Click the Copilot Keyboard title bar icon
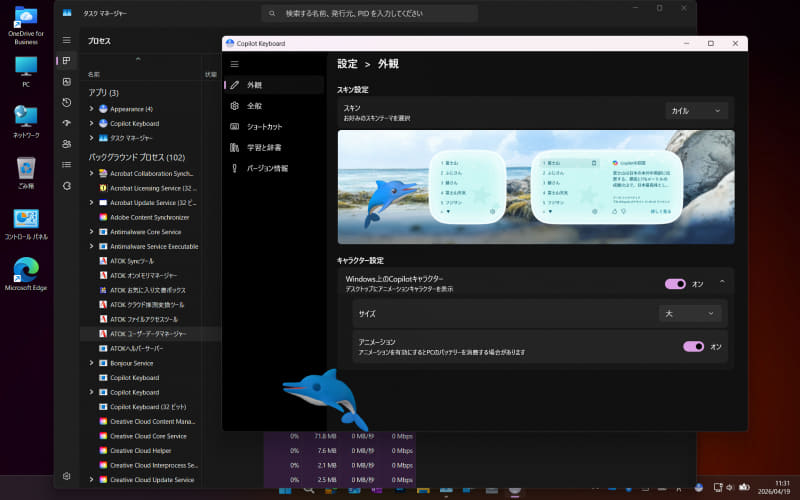This screenshot has height=500, width=800. point(230,43)
